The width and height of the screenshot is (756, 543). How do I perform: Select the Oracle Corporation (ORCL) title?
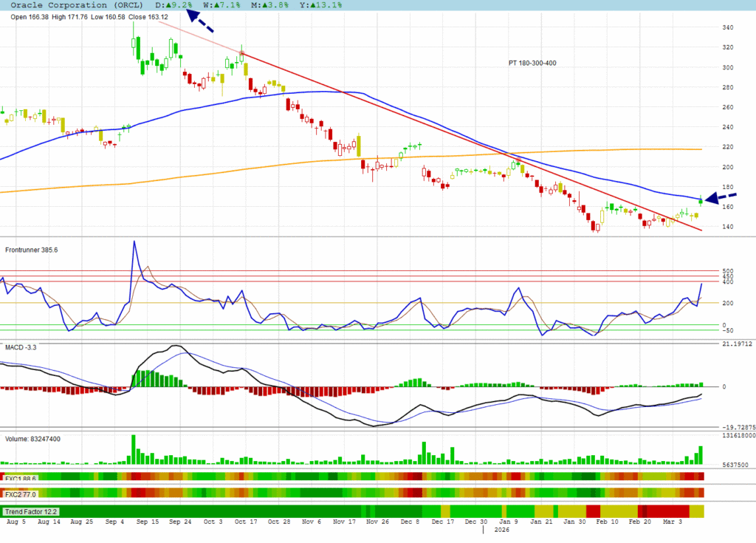point(71,5)
